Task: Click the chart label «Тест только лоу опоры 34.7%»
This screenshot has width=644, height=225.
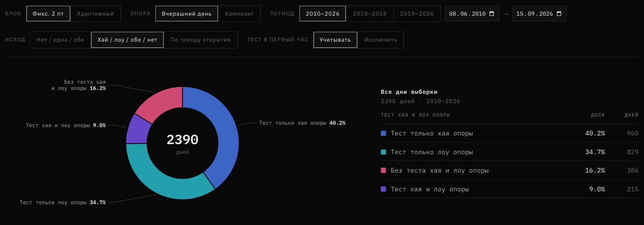Action: point(63,202)
